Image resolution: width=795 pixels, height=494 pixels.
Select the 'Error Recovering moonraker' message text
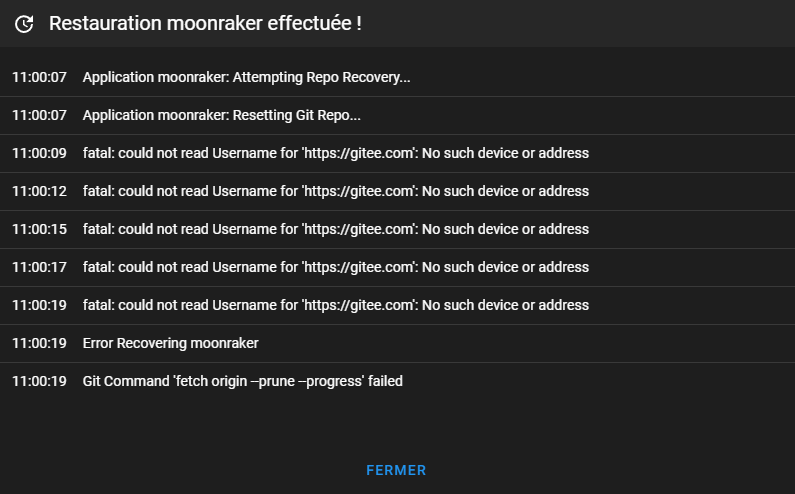point(170,343)
